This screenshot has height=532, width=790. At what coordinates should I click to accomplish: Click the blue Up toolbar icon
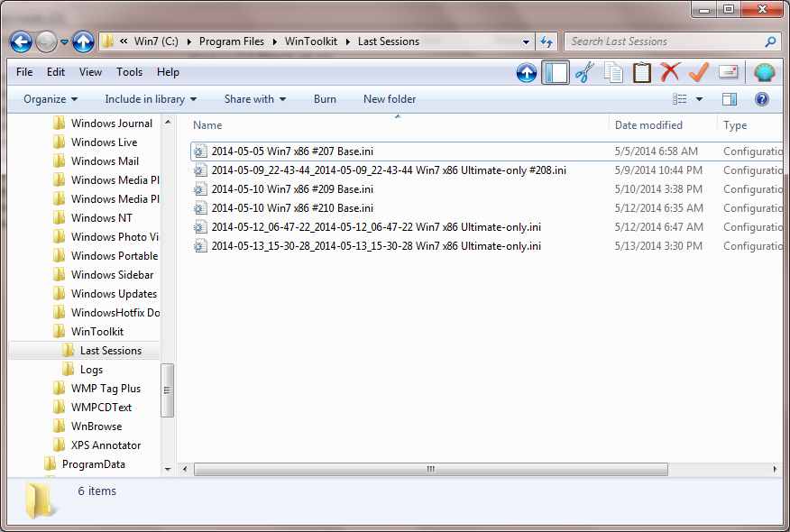(527, 73)
